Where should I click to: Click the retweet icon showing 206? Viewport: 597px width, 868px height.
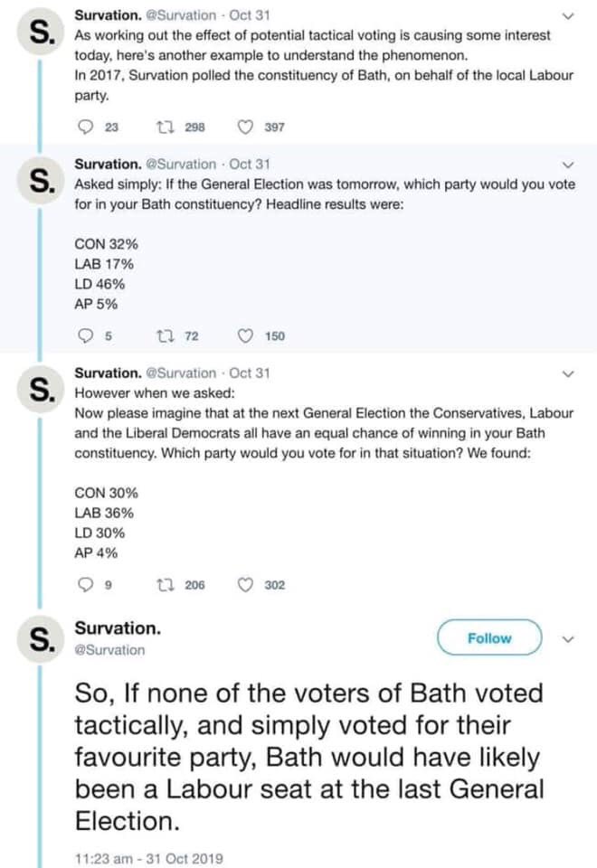(x=164, y=585)
